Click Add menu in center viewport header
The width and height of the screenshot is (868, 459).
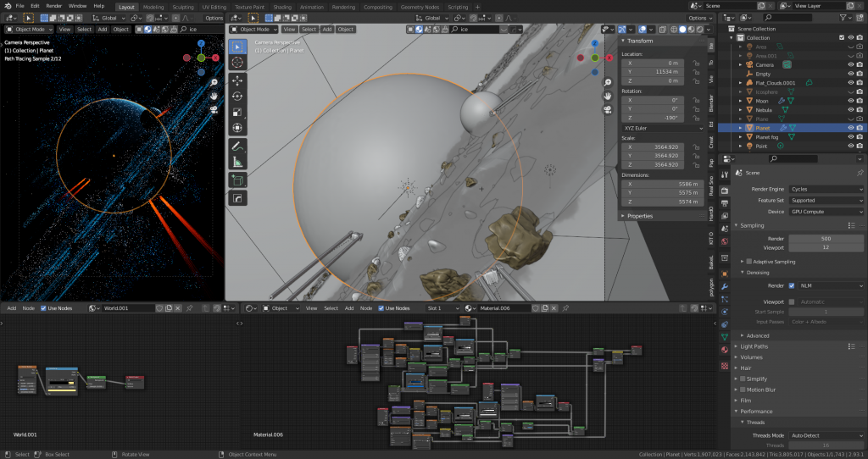tap(327, 30)
